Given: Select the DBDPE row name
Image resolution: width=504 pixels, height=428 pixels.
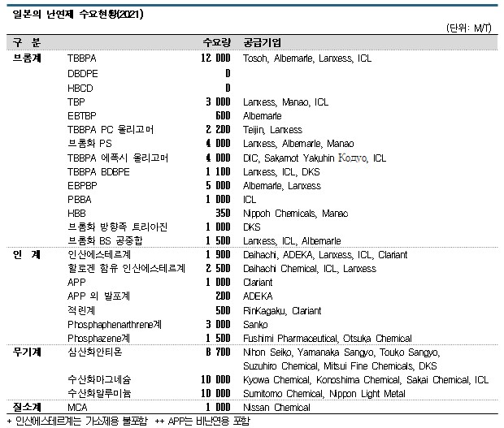Looking at the screenshot, I should [x=85, y=73].
